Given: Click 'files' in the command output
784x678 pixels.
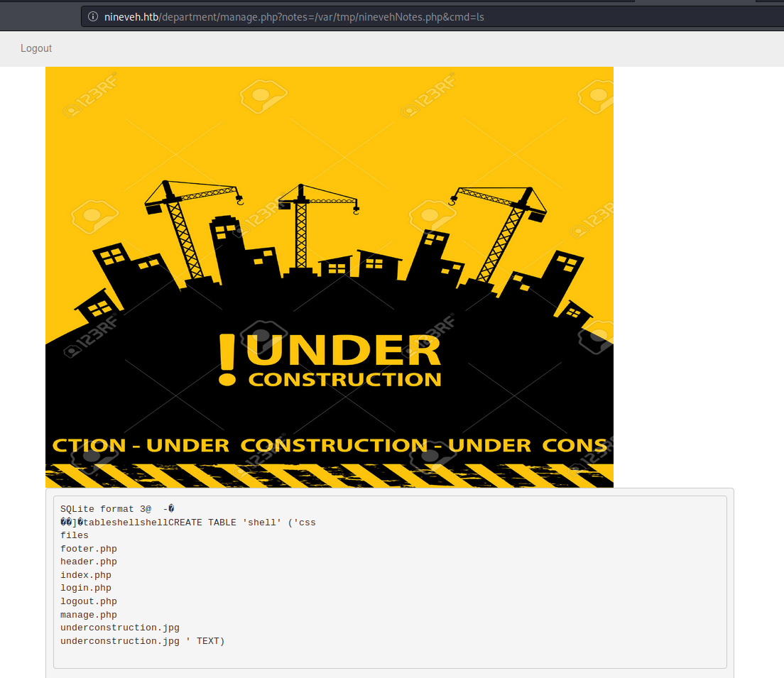Looking at the screenshot, I should click(x=75, y=535).
